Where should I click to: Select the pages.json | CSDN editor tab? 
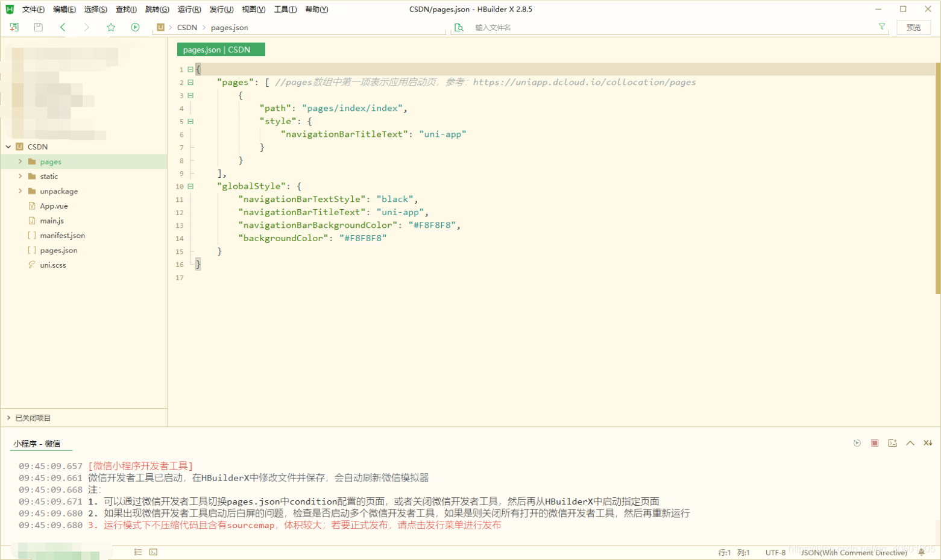click(221, 49)
